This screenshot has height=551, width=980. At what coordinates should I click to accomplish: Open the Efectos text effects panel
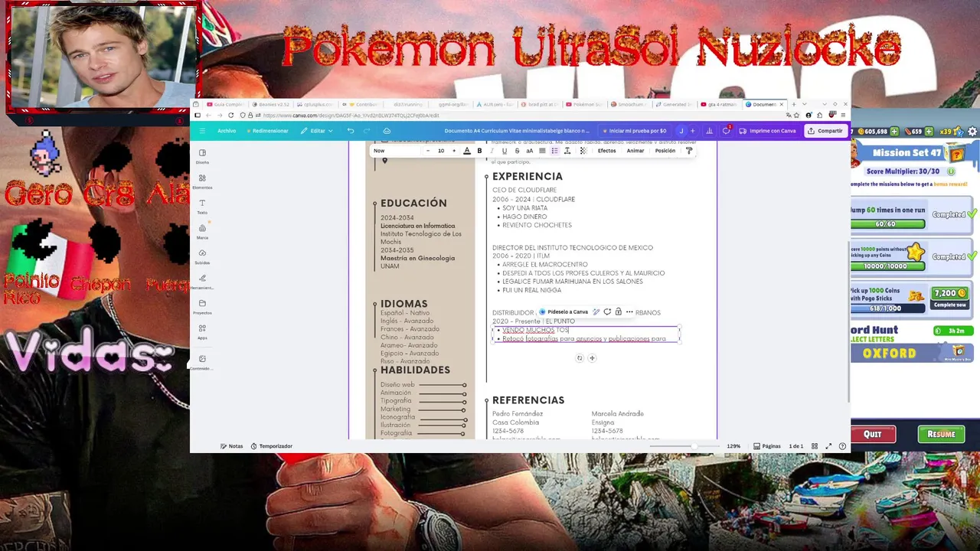[606, 151]
